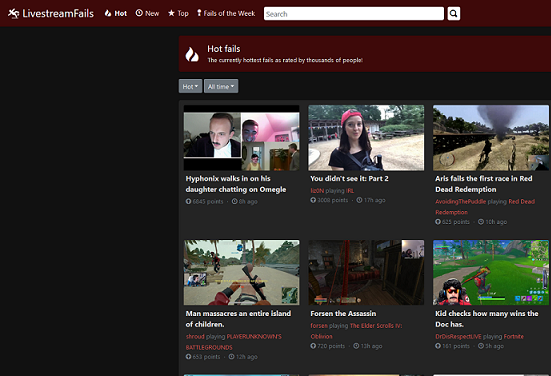
Task: Open the Forsen the Assassin thumbnail
Action: click(x=366, y=272)
